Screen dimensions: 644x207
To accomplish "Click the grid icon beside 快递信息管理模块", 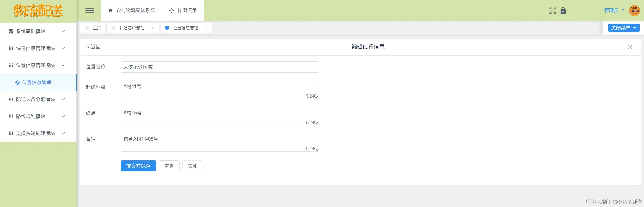I will [x=11, y=48].
